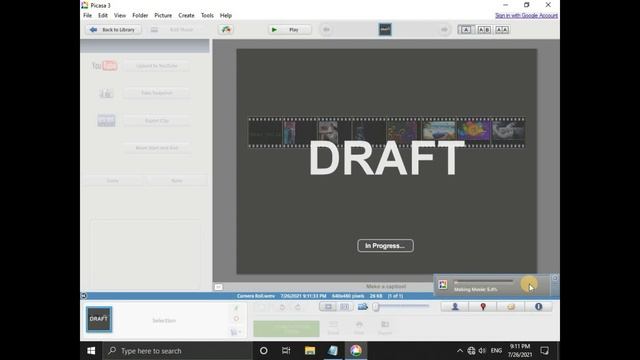Click the Email icon in bottom bar
The height and width of the screenshot is (360, 640).
point(333,328)
